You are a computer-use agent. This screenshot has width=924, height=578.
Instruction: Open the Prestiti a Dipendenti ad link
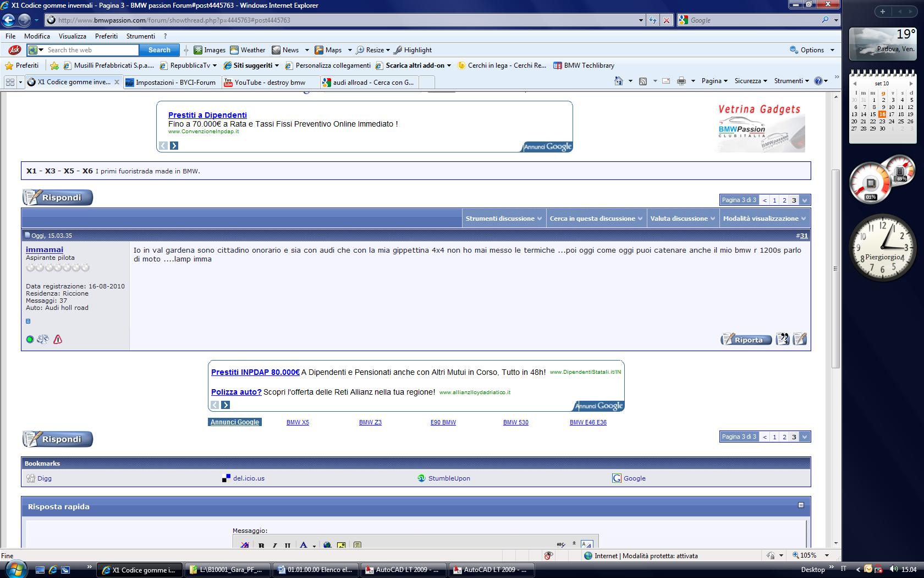(207, 115)
